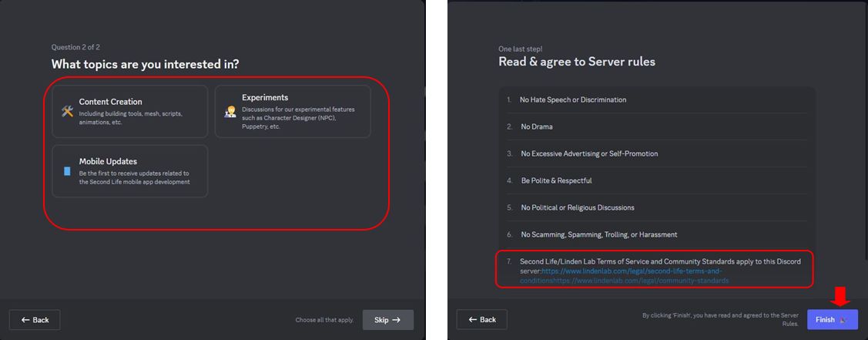Click the red downward arrow above Finish
868x340 pixels.
(840, 296)
